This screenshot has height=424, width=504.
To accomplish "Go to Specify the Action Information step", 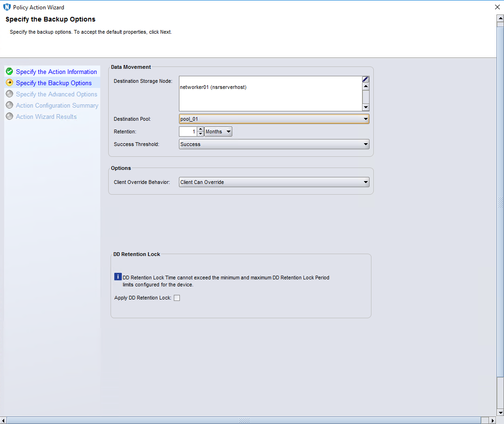I will pos(56,72).
